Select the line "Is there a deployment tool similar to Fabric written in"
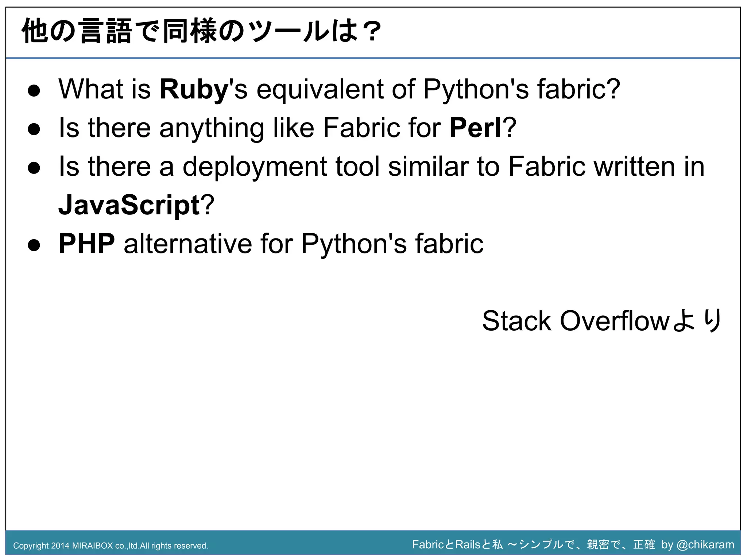Image resolution: width=747 pixels, height=560 pixels. point(382,167)
